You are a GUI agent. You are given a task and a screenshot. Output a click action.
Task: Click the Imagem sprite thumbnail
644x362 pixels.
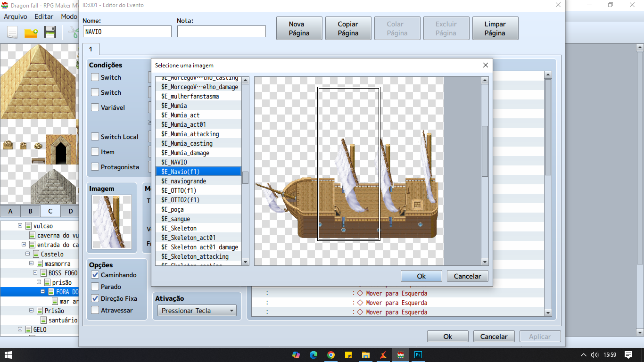(112, 222)
